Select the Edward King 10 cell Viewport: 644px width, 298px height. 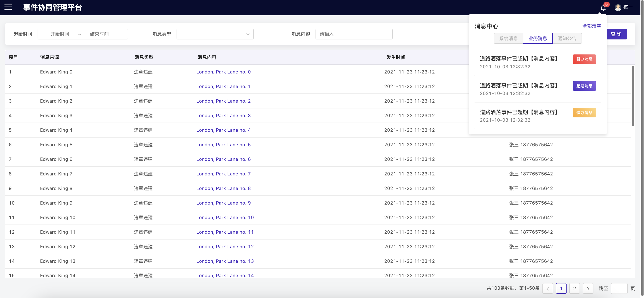[x=58, y=217]
